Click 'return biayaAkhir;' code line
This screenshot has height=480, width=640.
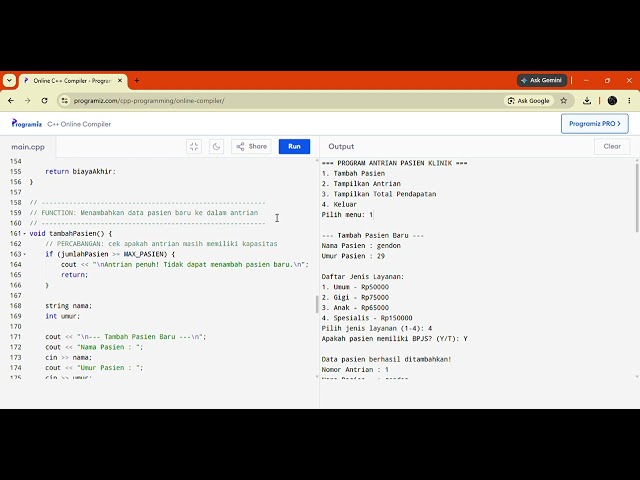80,171
